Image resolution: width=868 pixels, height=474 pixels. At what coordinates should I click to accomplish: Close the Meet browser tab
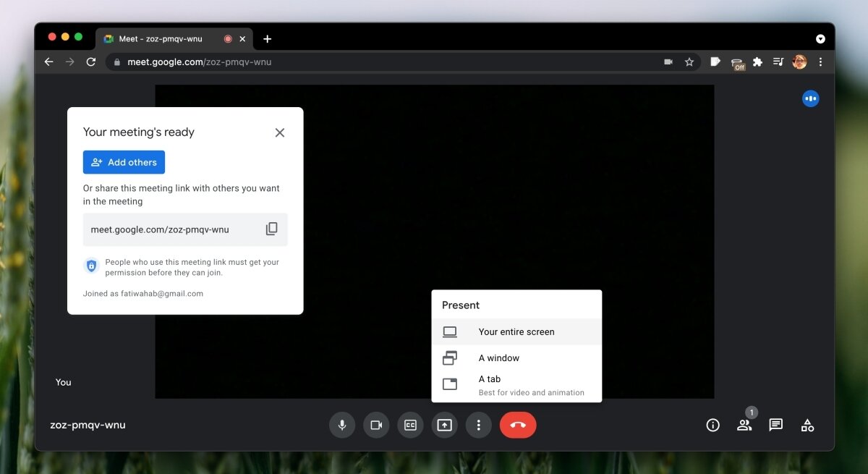(242, 39)
